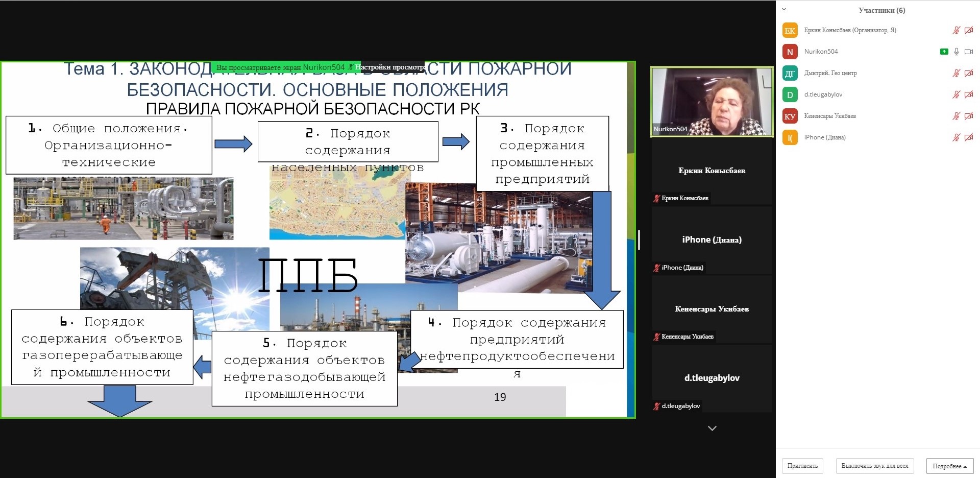Collapse the Участники panel with top-left chevron

pos(784,9)
